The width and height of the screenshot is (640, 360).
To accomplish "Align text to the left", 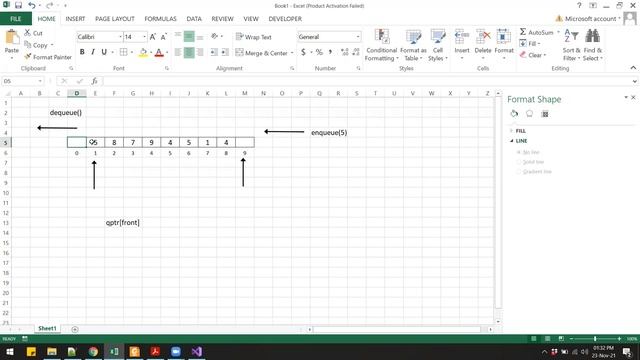I will pyautogui.click(x=178, y=52).
